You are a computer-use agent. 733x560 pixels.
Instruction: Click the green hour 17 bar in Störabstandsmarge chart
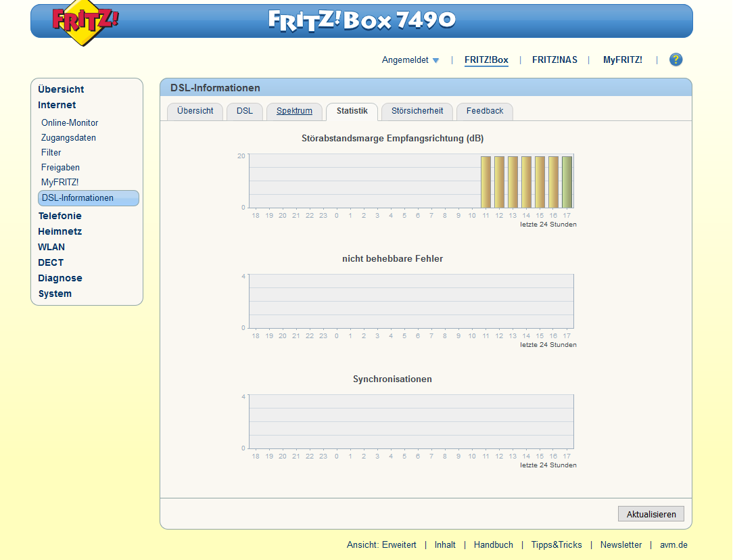[x=567, y=182]
